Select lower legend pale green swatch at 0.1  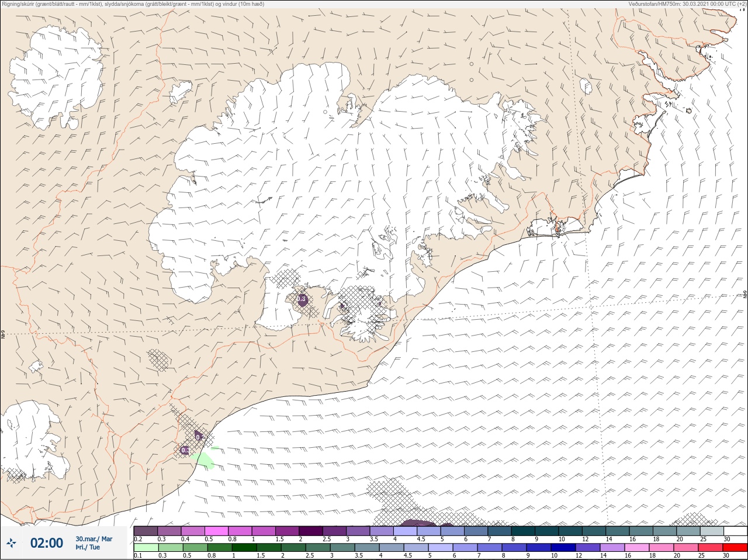[x=146, y=548]
